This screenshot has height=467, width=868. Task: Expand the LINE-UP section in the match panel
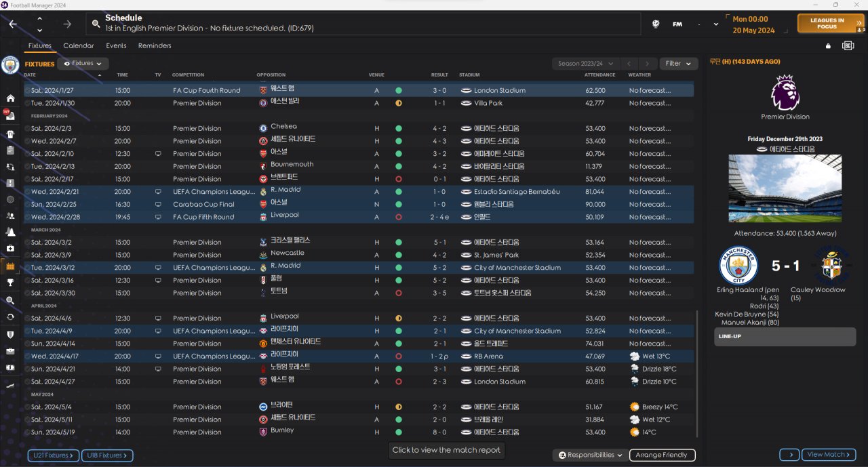[x=785, y=337]
